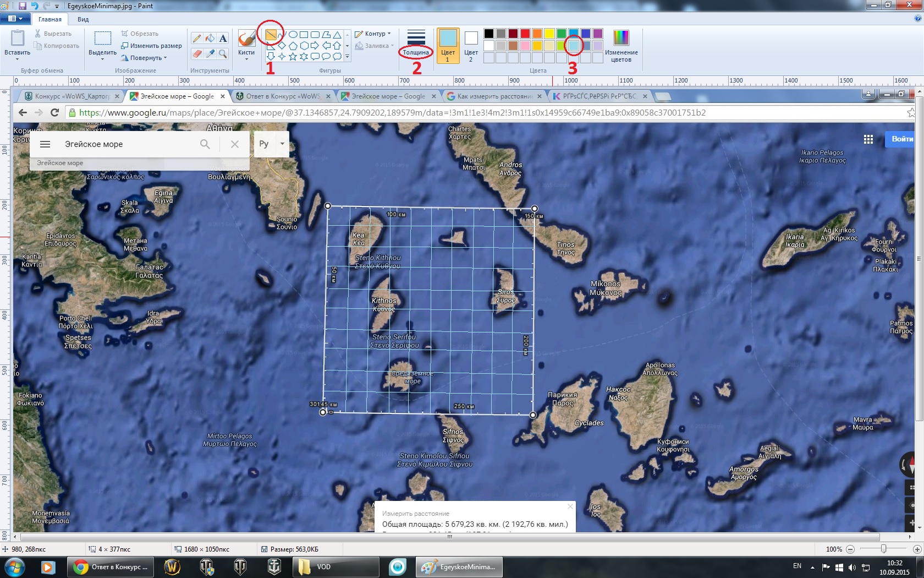Click the Обрезать crop button
The width and height of the screenshot is (924, 578).
click(140, 34)
